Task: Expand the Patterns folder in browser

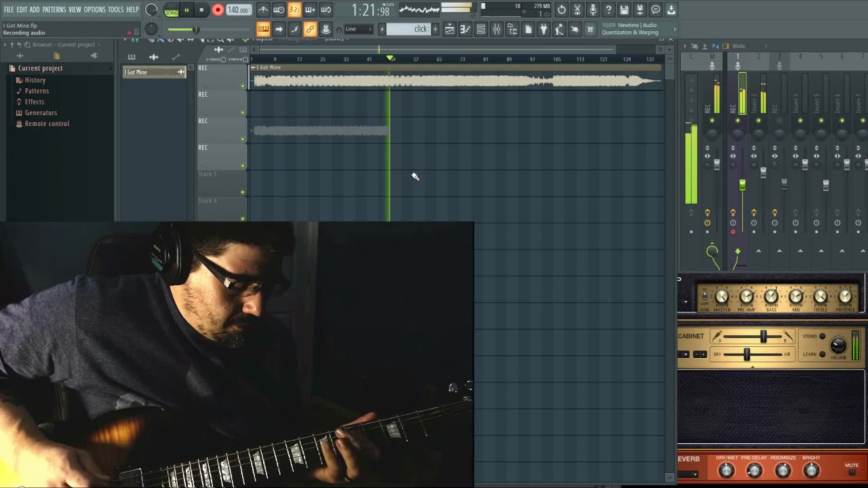Action: coord(37,91)
